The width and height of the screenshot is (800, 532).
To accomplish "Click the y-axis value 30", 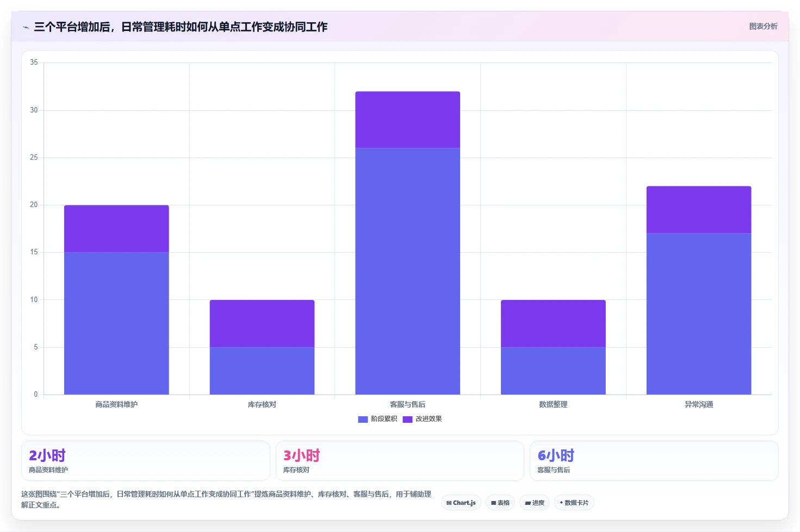I will tap(34, 110).
